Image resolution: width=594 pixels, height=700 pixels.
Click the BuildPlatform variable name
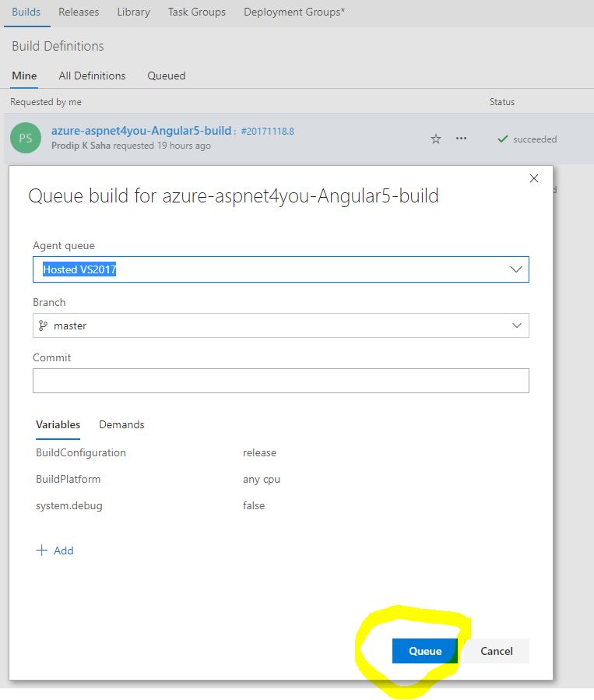[69, 479]
